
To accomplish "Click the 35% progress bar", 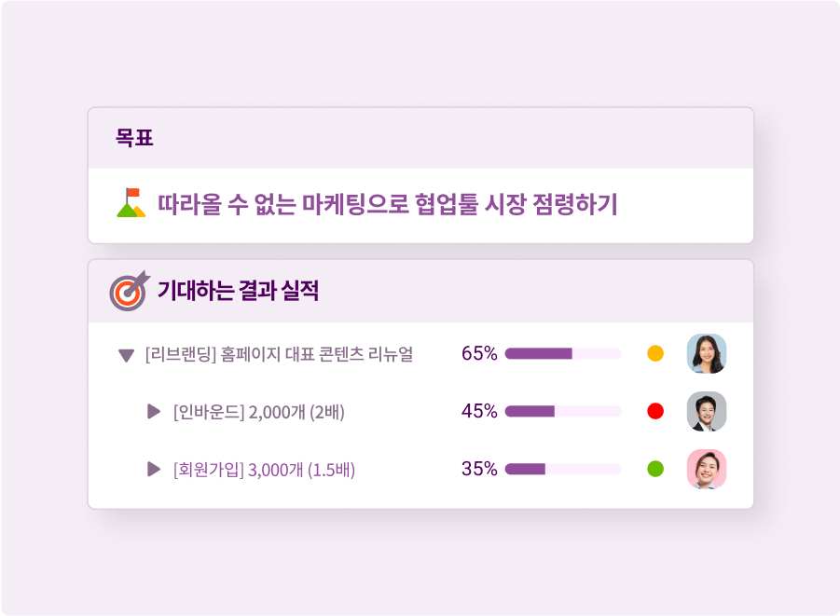I will 563,469.
